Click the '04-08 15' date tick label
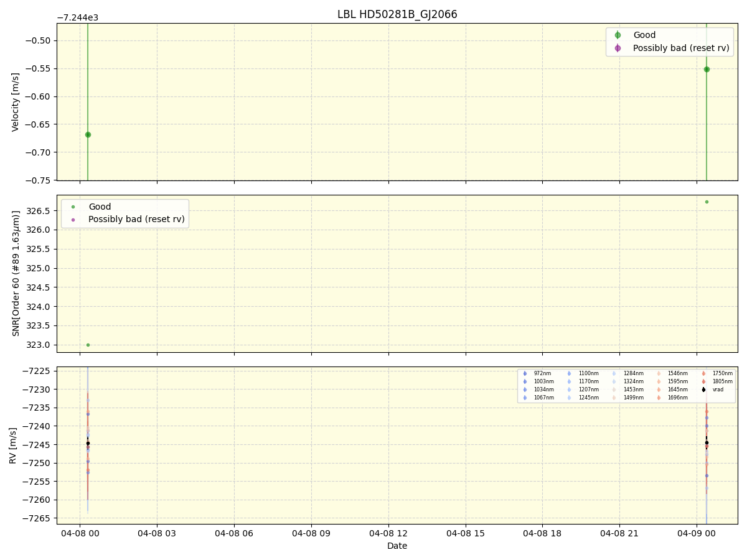747x560 pixels. click(x=466, y=533)
